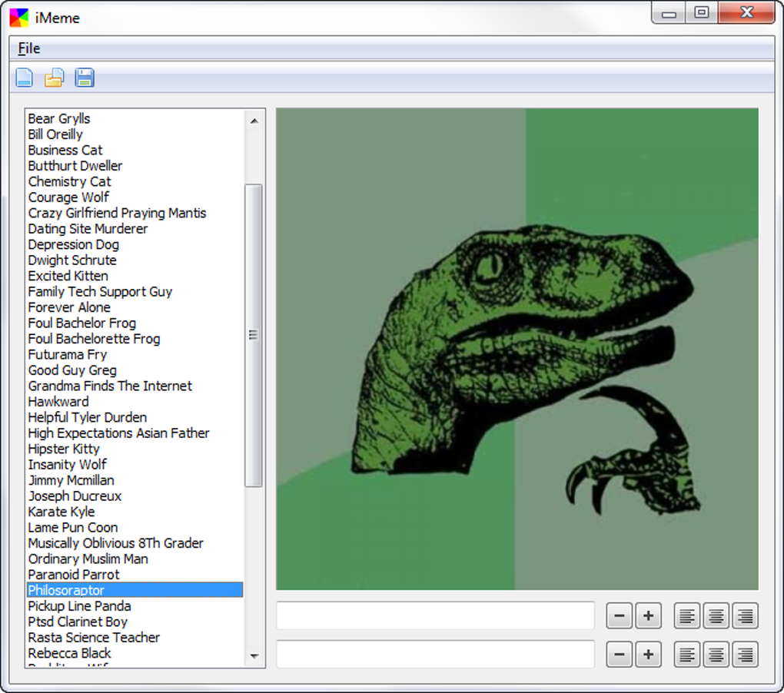
Task: Click the New document toolbar icon
Action: pos(24,78)
